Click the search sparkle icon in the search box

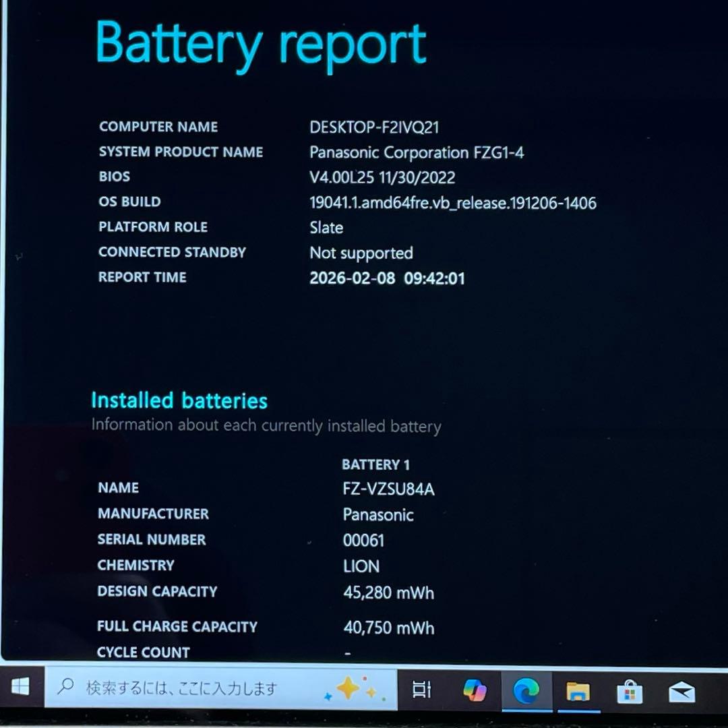356,688
